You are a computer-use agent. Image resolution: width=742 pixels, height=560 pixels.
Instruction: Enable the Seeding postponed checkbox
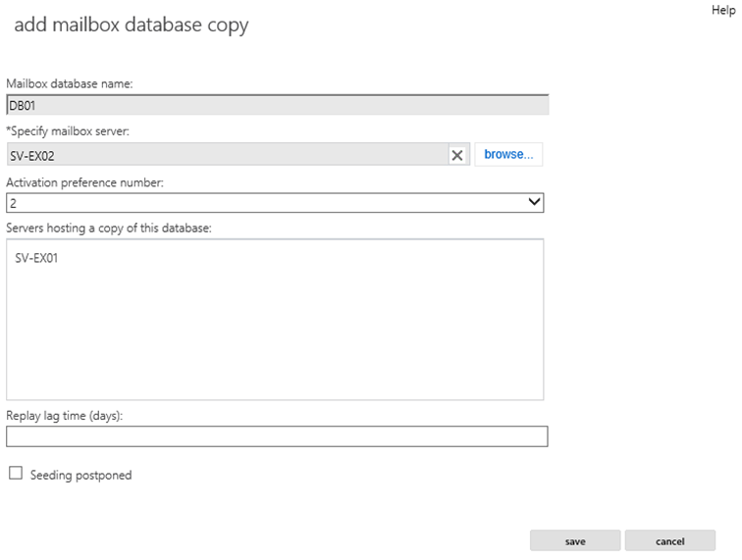coord(16,473)
